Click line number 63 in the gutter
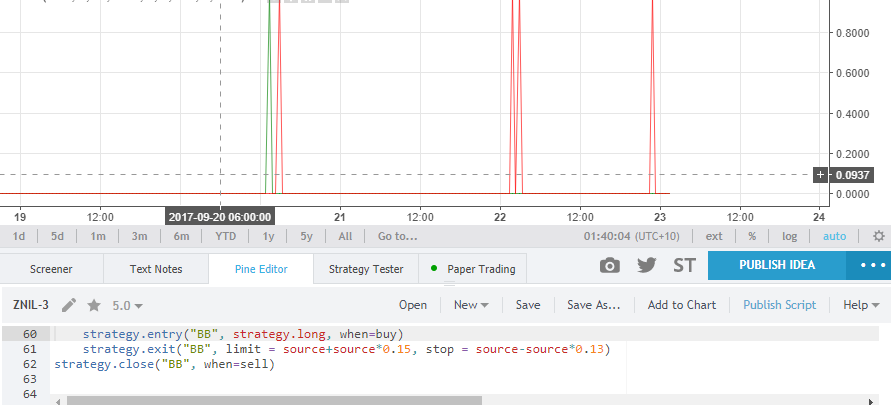The image size is (891, 405). [x=30, y=379]
